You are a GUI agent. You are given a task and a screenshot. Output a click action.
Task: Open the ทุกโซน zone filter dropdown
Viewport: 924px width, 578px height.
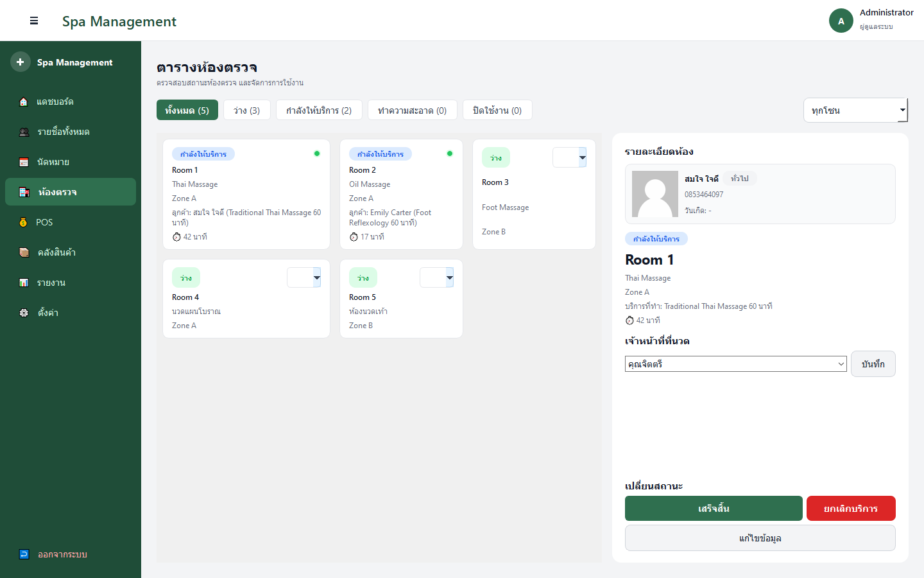coord(855,110)
